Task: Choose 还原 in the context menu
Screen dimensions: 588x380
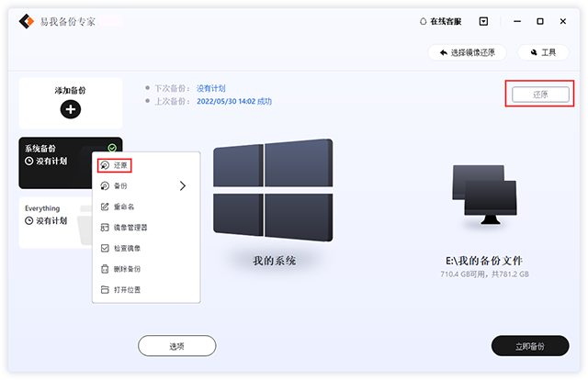Action: pos(146,165)
